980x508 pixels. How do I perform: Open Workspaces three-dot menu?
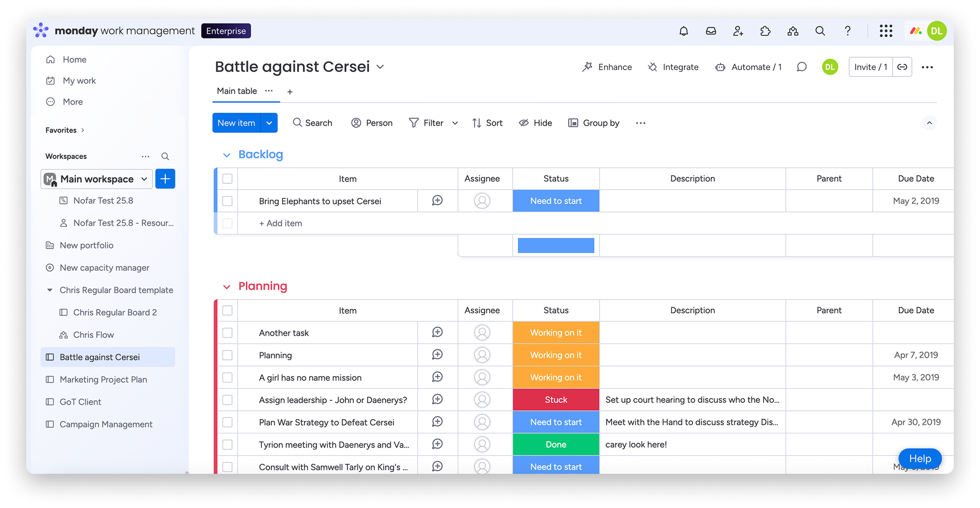[x=145, y=157]
